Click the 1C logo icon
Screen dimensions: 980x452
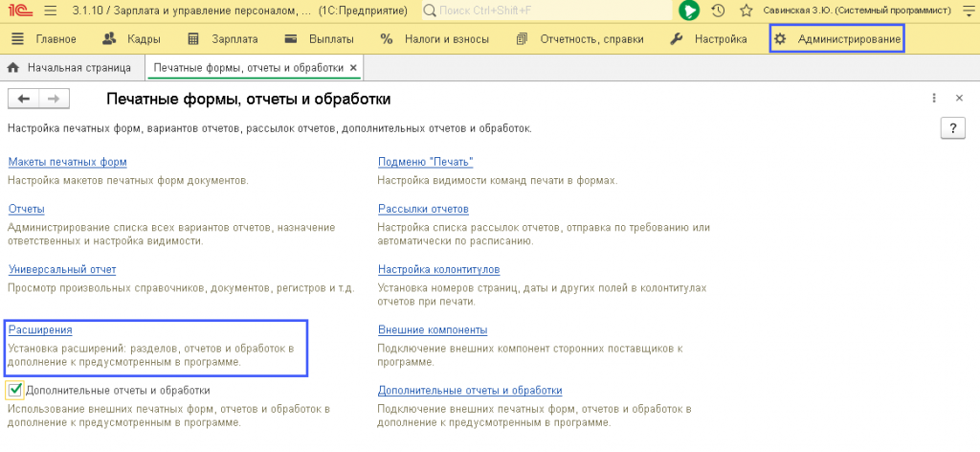tap(19, 11)
